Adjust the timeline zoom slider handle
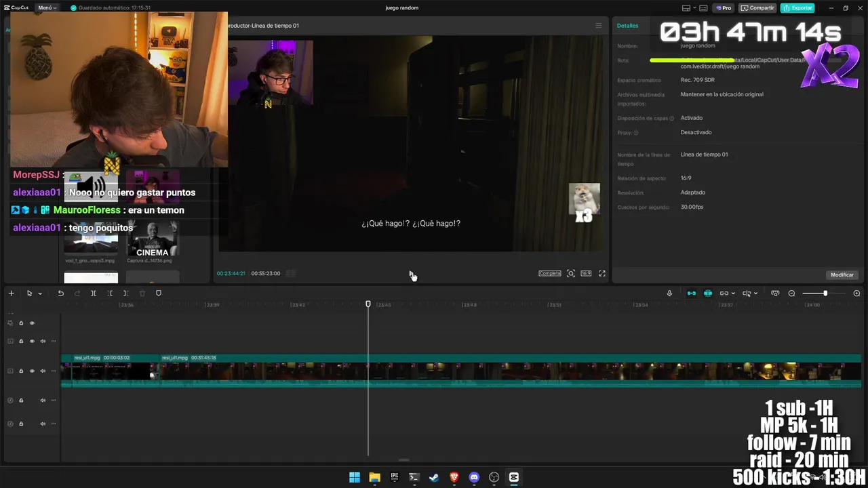The height and width of the screenshot is (488, 868). click(x=825, y=293)
